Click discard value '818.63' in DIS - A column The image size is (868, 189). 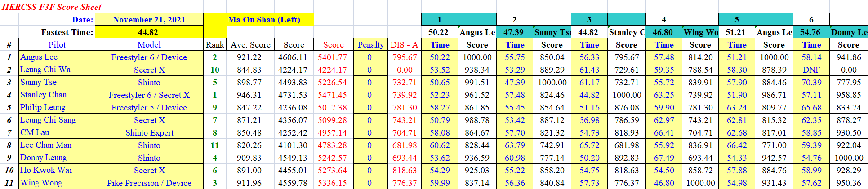(x=405, y=170)
